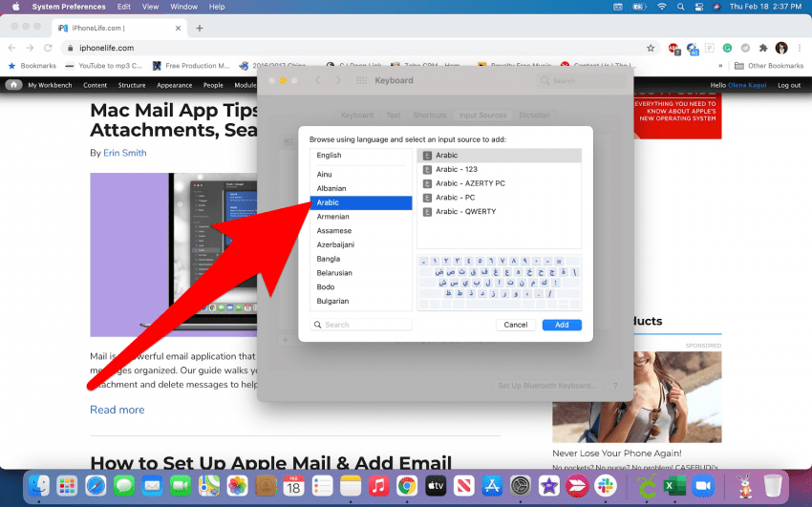This screenshot has width=812, height=507.
Task: Open Reminders from the Dock
Action: pos(322,486)
